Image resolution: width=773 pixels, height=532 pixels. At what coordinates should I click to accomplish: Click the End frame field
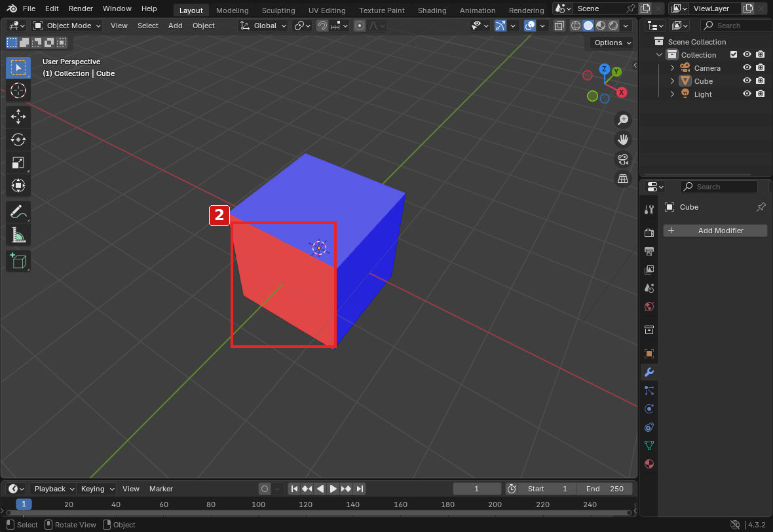tap(605, 489)
